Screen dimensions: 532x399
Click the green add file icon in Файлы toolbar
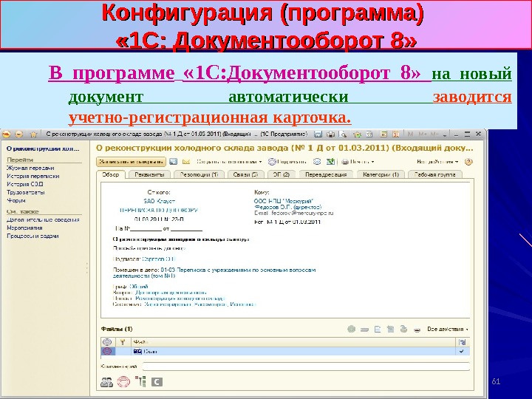(x=352, y=329)
